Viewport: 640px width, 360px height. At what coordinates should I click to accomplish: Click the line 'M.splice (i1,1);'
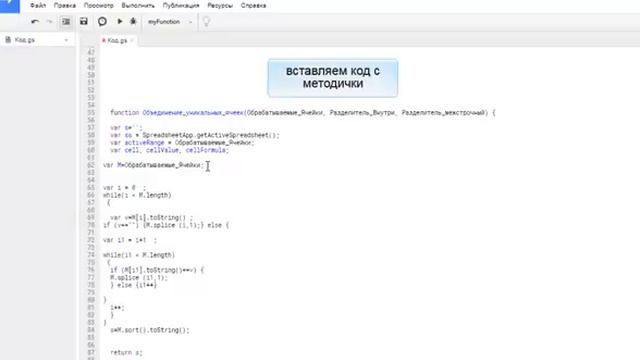click(x=139, y=278)
